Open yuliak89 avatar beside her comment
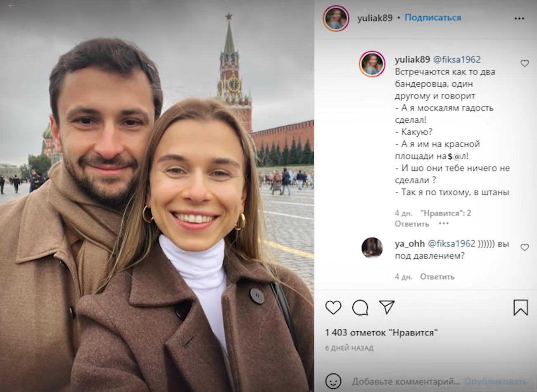537x392 pixels. [x=372, y=64]
